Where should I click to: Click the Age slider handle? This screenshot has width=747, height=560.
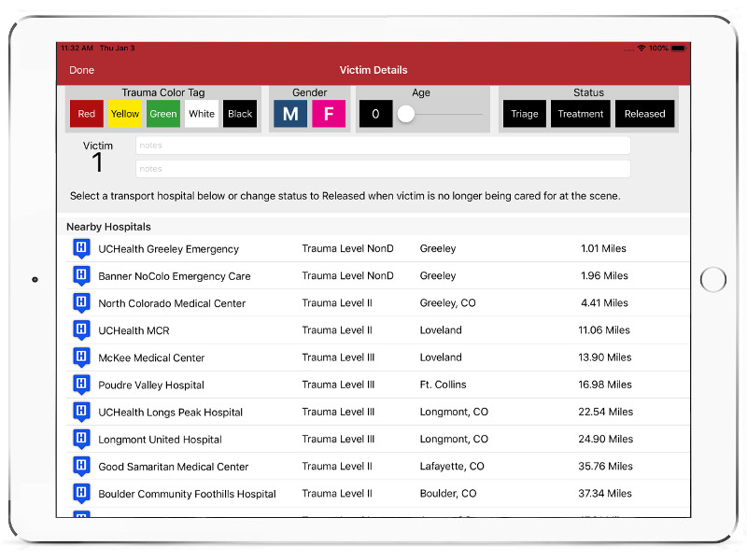click(406, 114)
